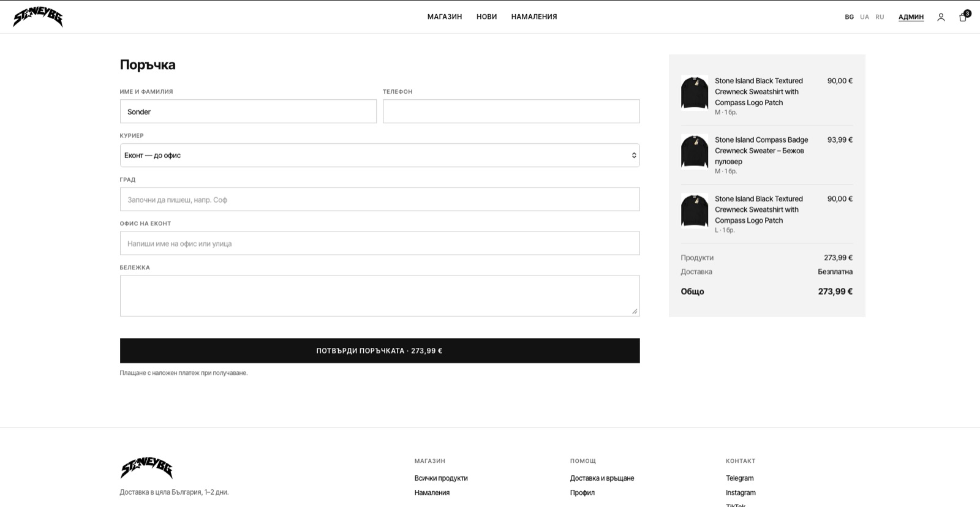
Task: Open footer link Намаления
Action: (432, 493)
